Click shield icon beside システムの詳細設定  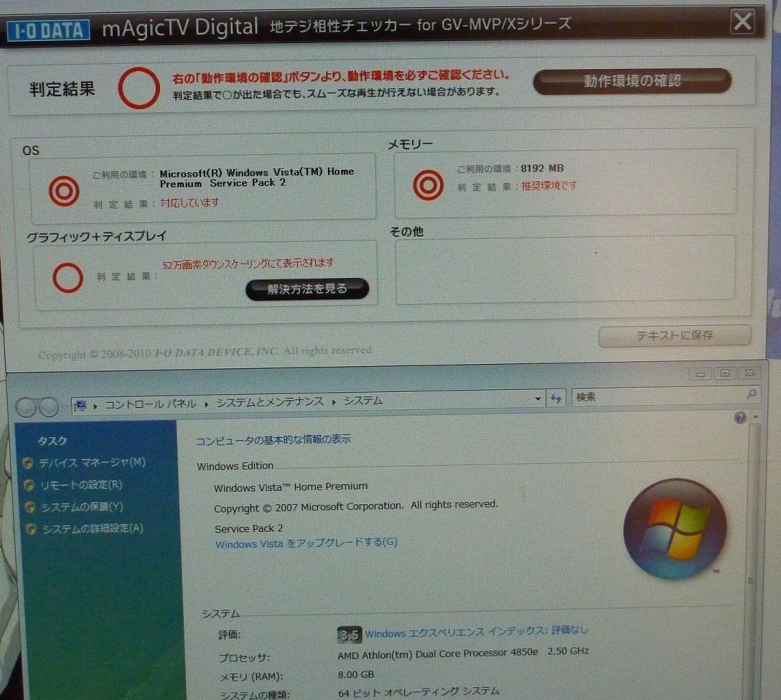point(32,528)
